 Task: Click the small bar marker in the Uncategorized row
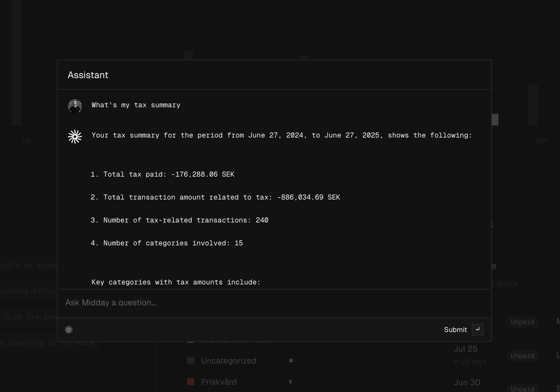click(x=291, y=361)
